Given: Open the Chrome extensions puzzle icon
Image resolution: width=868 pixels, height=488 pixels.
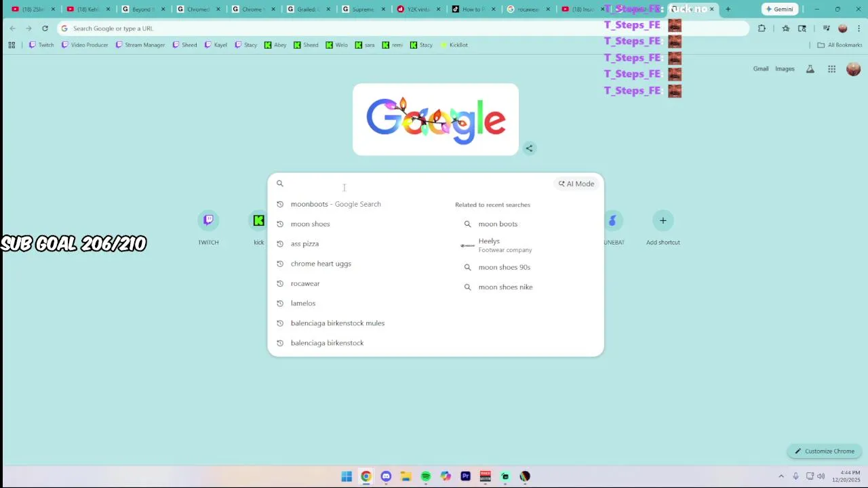Looking at the screenshot, I should click(762, 28).
